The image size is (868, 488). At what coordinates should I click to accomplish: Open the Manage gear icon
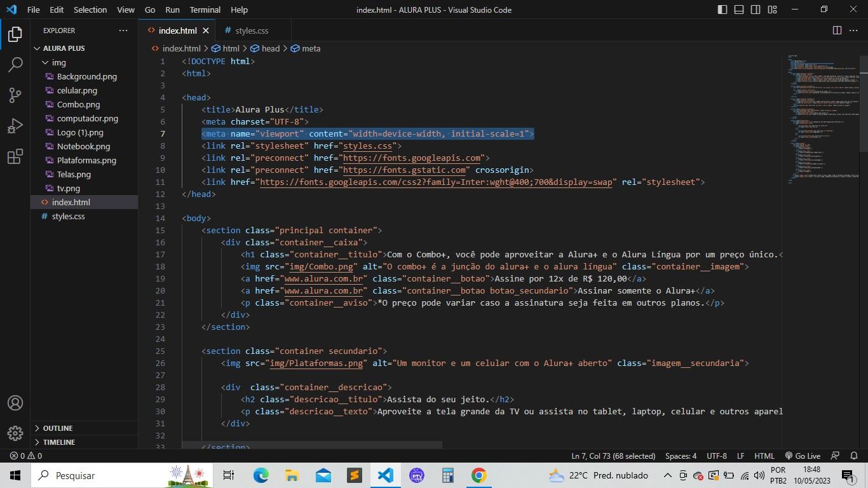coord(15,433)
